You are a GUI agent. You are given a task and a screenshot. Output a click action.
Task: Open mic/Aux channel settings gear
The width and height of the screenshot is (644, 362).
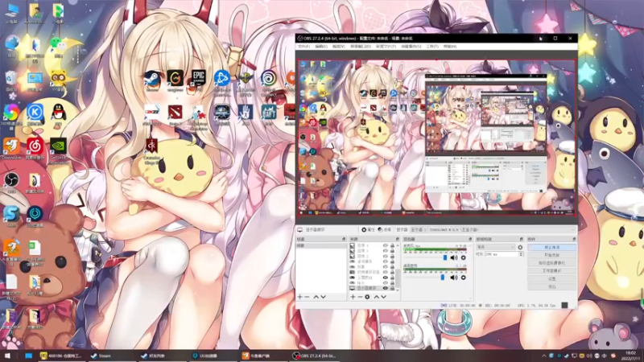(464, 257)
